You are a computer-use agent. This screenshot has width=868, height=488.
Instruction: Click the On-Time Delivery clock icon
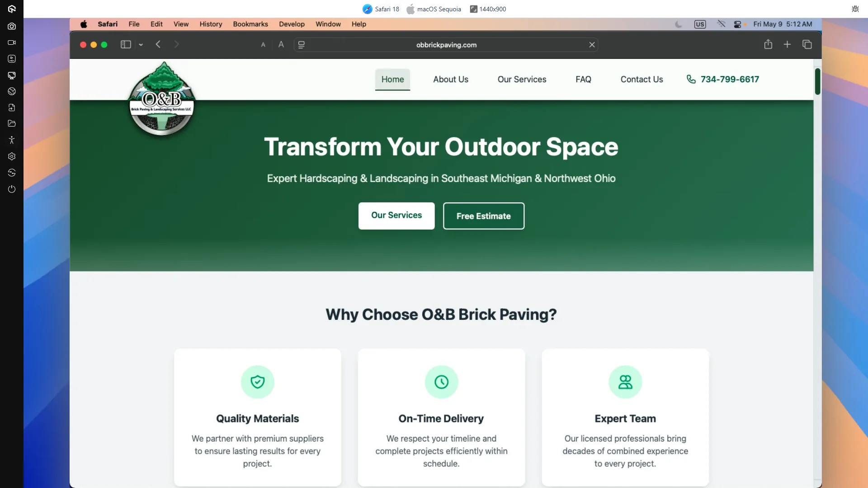[x=441, y=382]
